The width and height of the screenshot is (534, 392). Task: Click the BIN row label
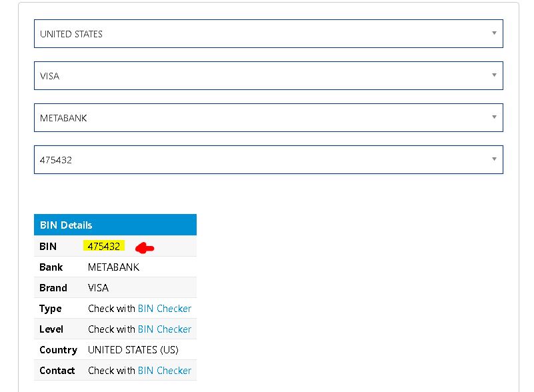pos(48,246)
